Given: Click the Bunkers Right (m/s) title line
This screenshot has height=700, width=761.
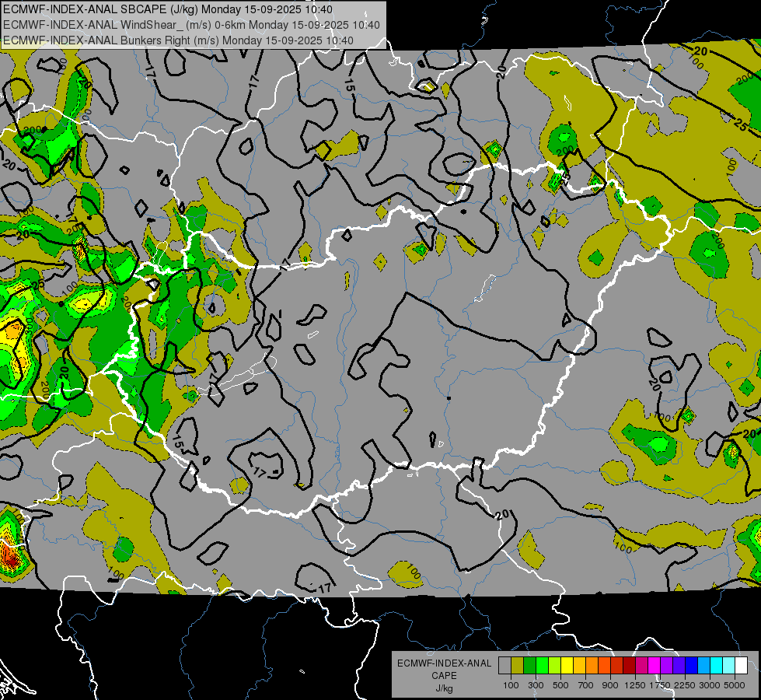Looking at the screenshot, I should [x=178, y=40].
